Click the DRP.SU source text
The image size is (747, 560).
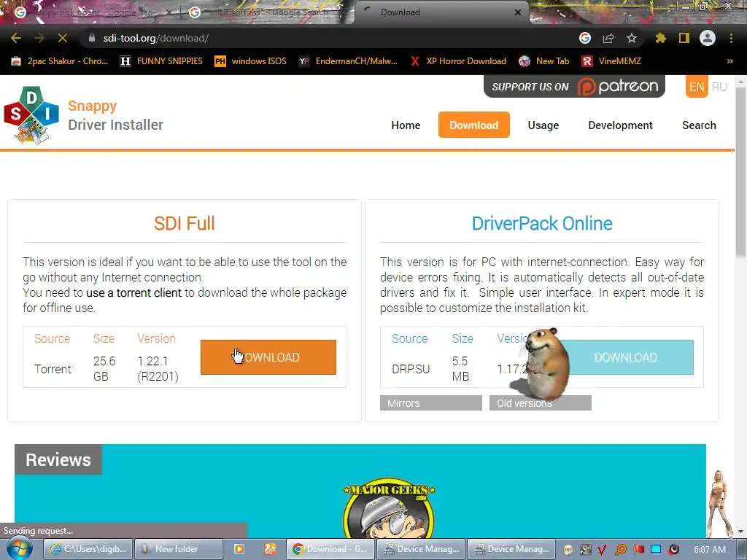click(411, 369)
